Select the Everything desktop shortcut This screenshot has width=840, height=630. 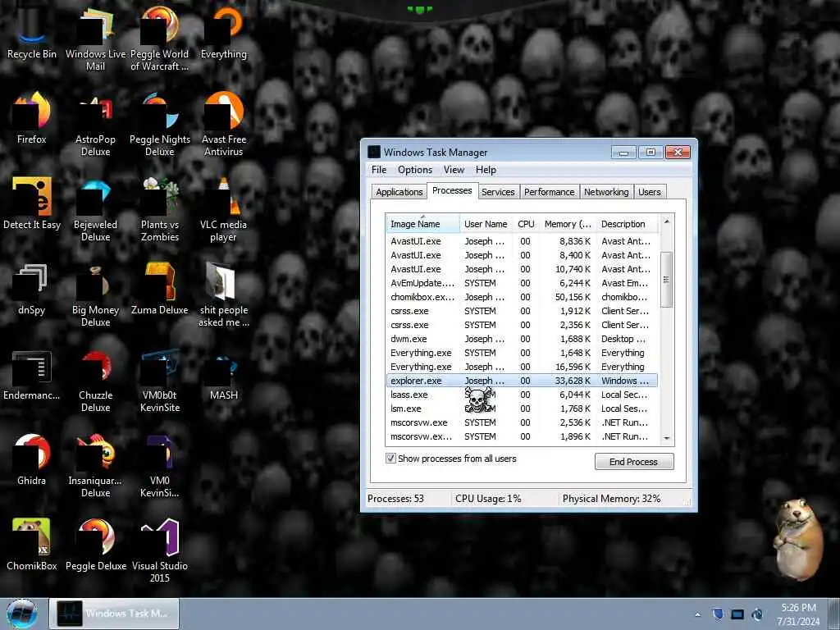(223, 30)
